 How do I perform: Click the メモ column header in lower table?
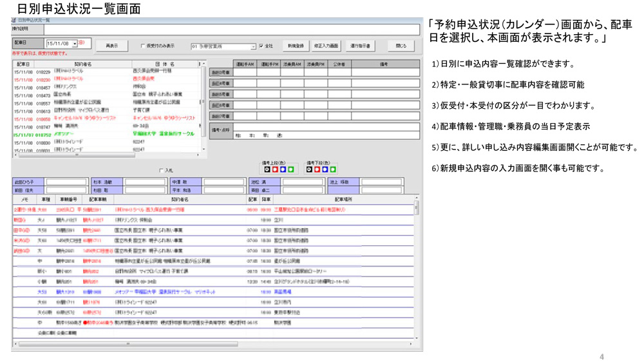coord(25,199)
